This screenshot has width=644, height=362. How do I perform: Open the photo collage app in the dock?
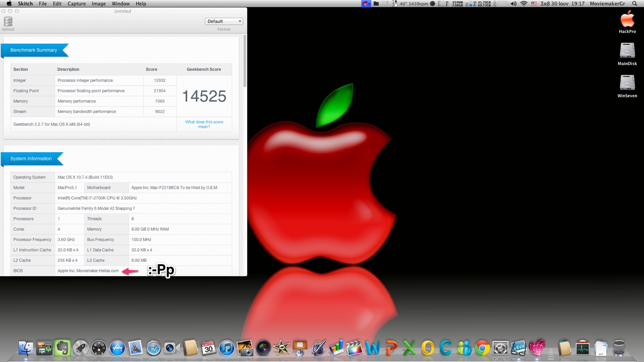[44, 348]
